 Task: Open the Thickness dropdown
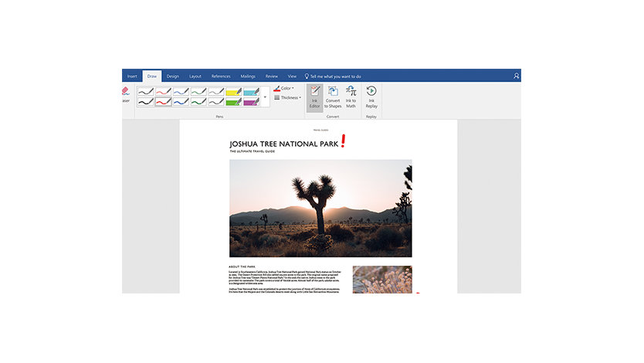coord(288,98)
